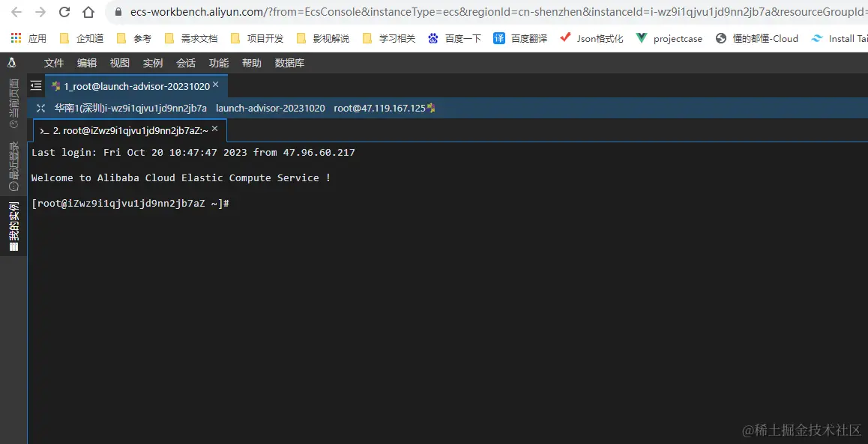Click the browser home icon

[88, 12]
